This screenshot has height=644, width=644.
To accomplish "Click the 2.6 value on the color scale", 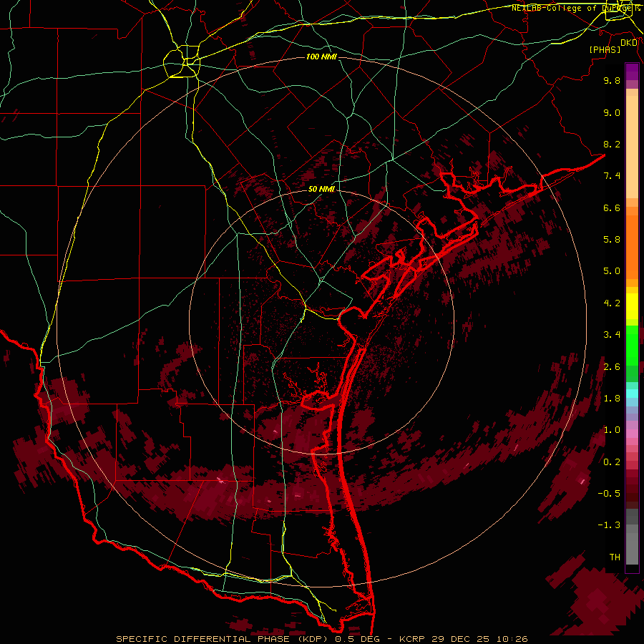I will 612,367.
